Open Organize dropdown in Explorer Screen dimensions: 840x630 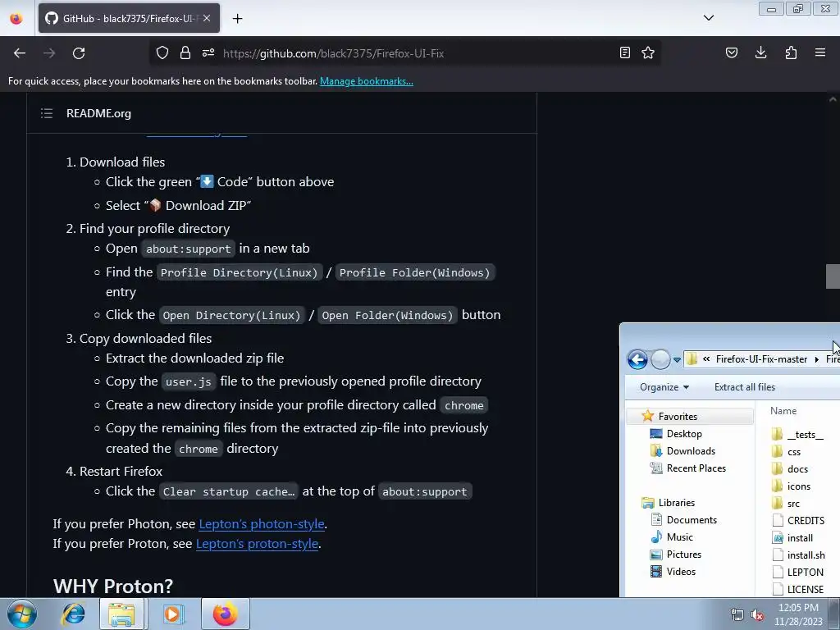click(x=664, y=387)
